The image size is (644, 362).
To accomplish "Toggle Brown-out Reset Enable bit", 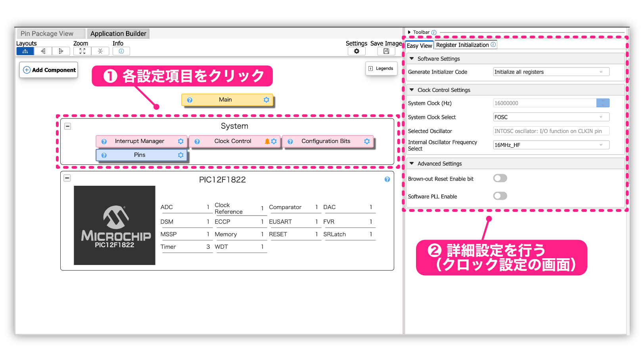I will (x=500, y=178).
